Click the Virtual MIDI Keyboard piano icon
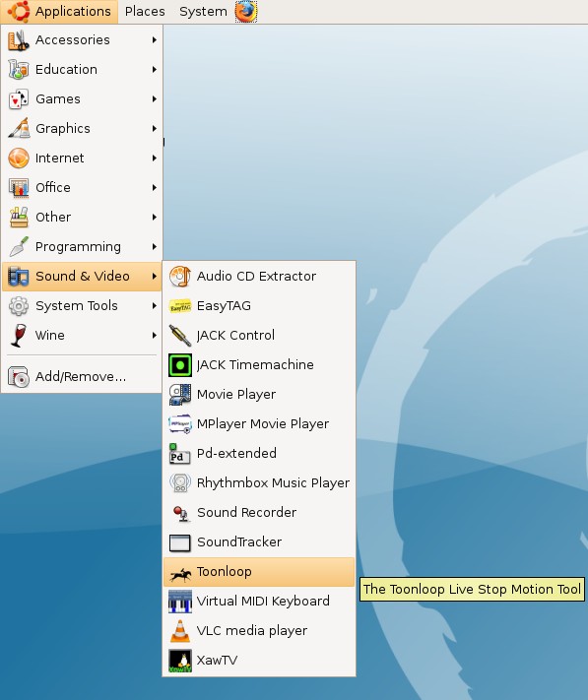This screenshot has width=588, height=700. pos(180,602)
